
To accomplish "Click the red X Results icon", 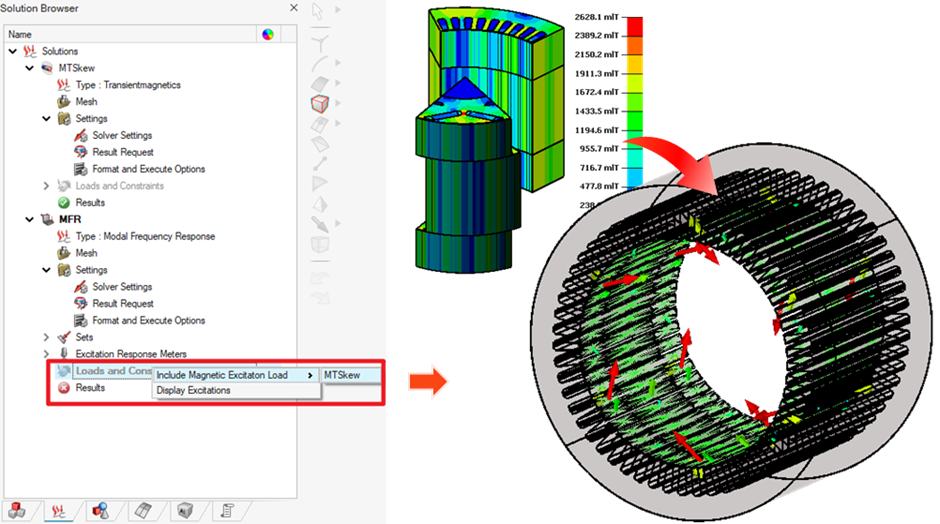I will [64, 388].
